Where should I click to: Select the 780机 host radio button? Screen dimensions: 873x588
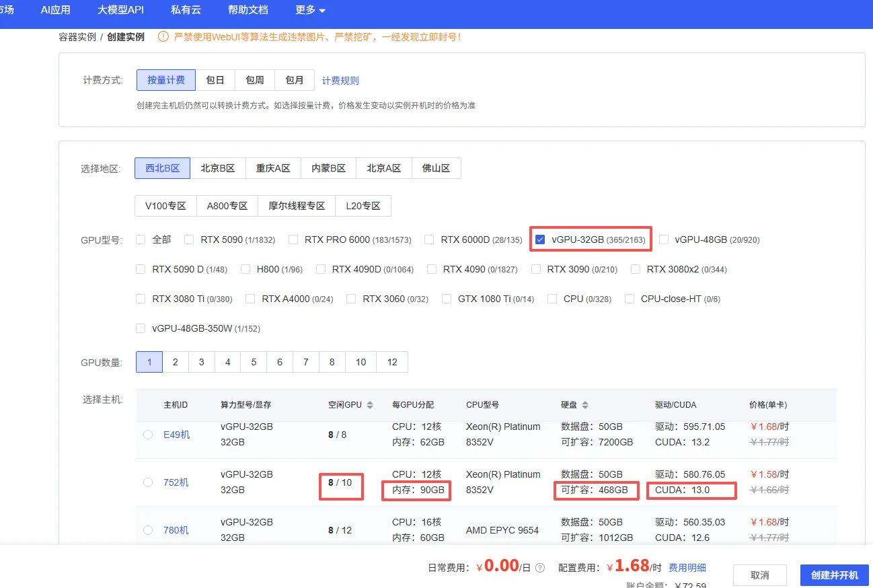click(x=148, y=530)
